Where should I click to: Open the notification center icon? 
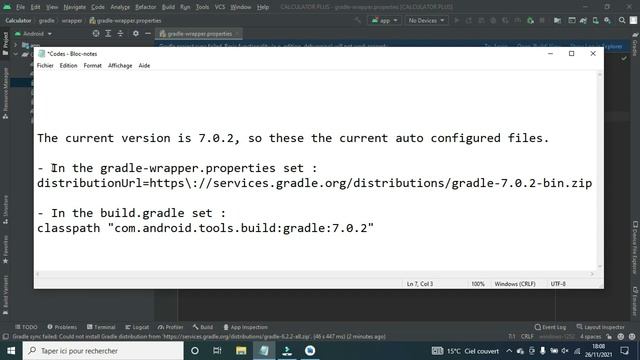click(x=624, y=351)
